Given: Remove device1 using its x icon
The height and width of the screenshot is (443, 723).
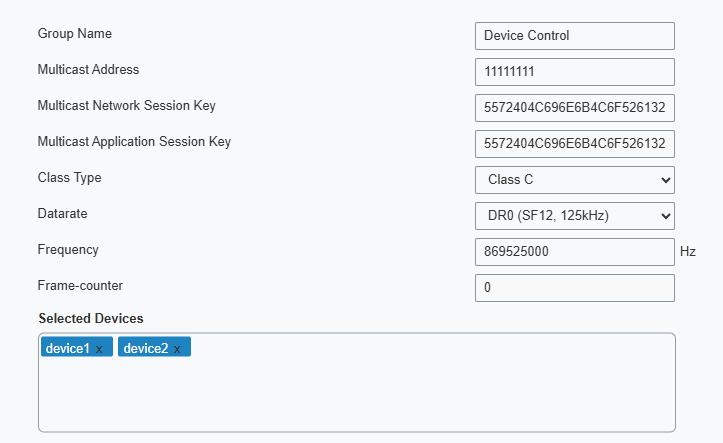Looking at the screenshot, I should pos(100,349).
